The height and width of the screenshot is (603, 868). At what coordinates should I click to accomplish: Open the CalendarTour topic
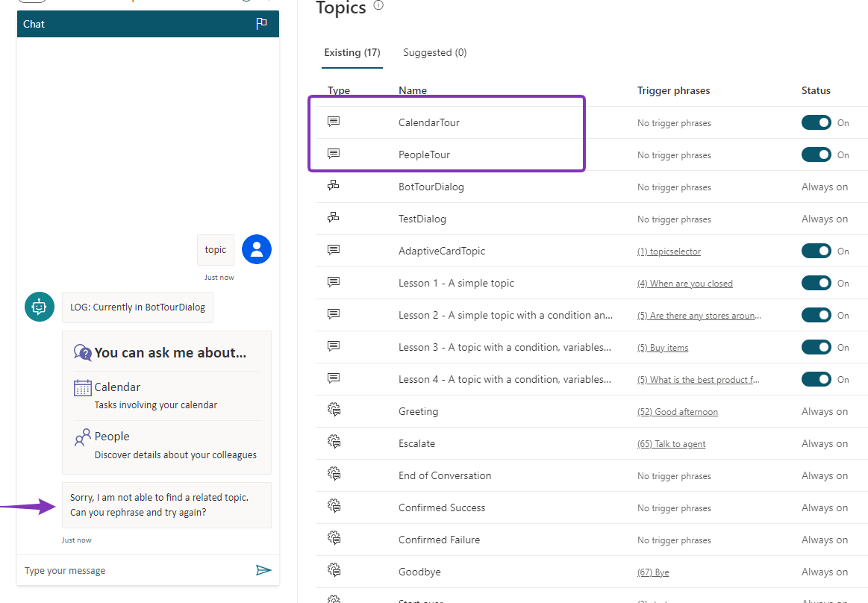pos(429,122)
